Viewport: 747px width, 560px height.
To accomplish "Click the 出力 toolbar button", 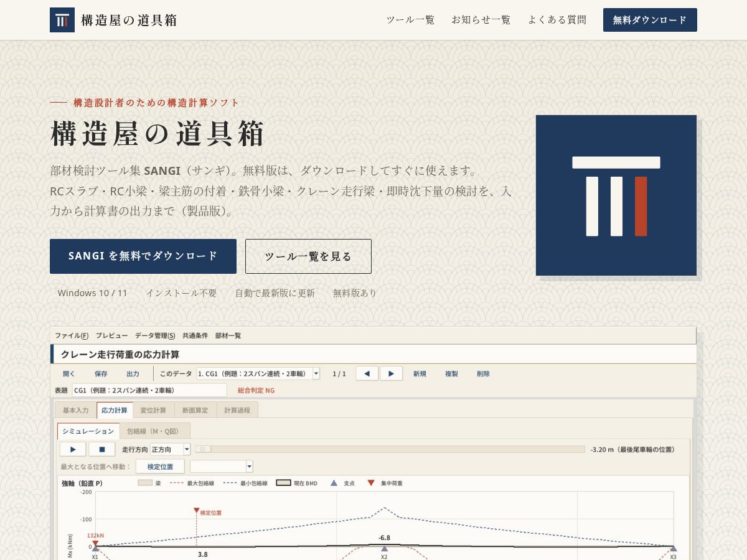I will coord(133,374).
